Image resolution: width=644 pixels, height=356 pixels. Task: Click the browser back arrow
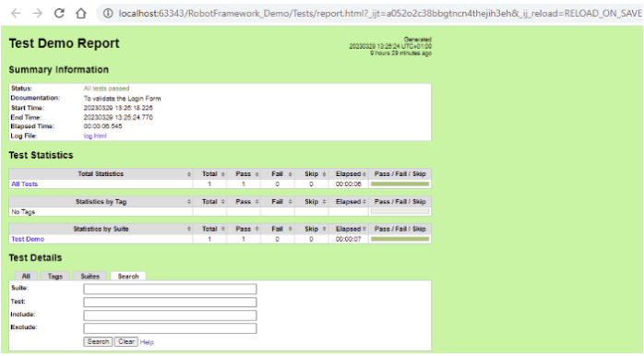tap(16, 13)
